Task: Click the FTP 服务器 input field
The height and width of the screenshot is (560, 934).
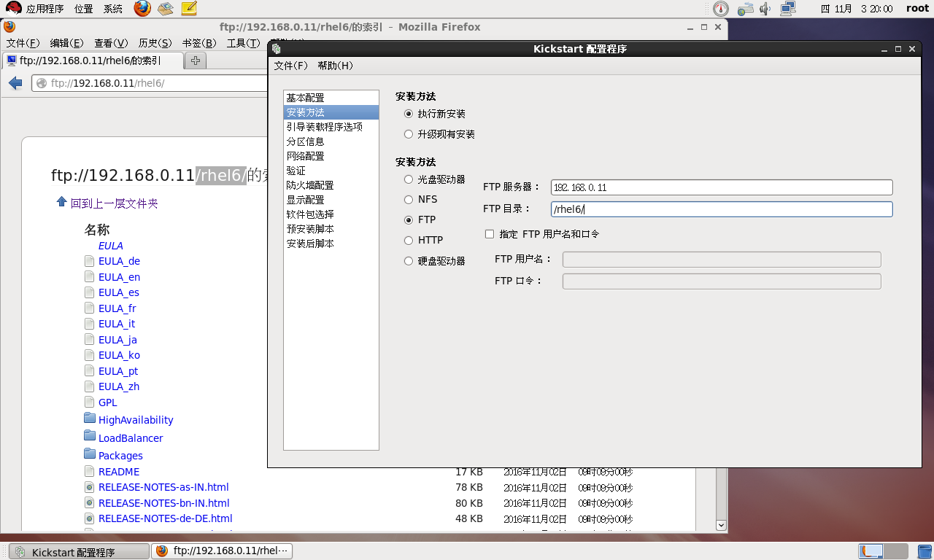Action: tap(722, 187)
